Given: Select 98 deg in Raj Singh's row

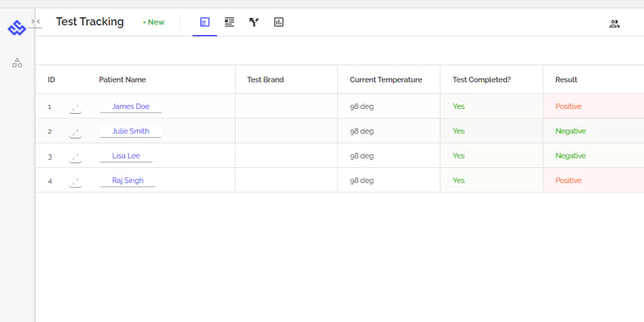Looking at the screenshot, I should (x=362, y=180).
